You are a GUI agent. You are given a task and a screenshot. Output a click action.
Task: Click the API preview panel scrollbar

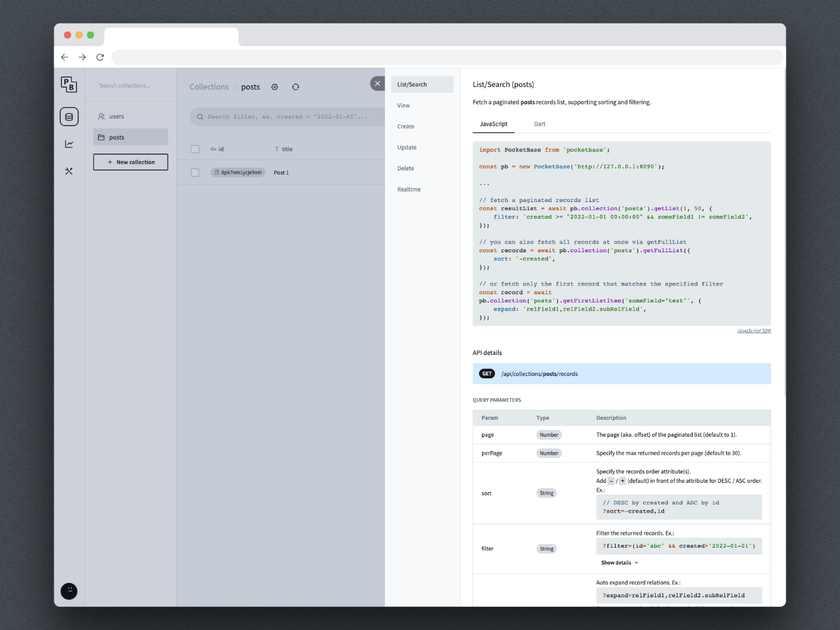784,232
